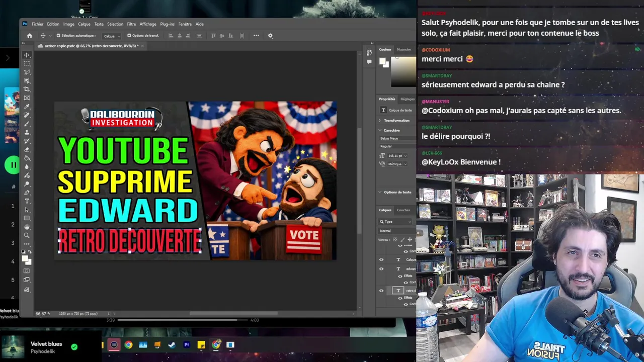Open the options bar gear settings

point(270,36)
